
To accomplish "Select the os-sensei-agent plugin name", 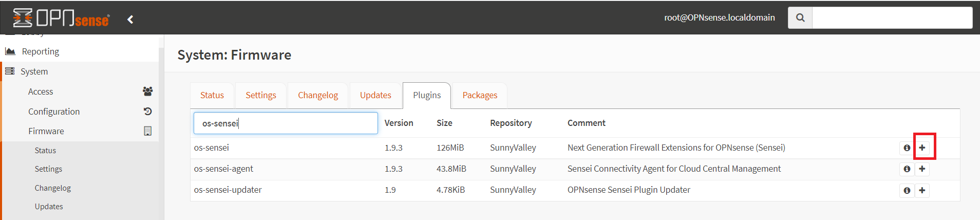I will pos(223,169).
